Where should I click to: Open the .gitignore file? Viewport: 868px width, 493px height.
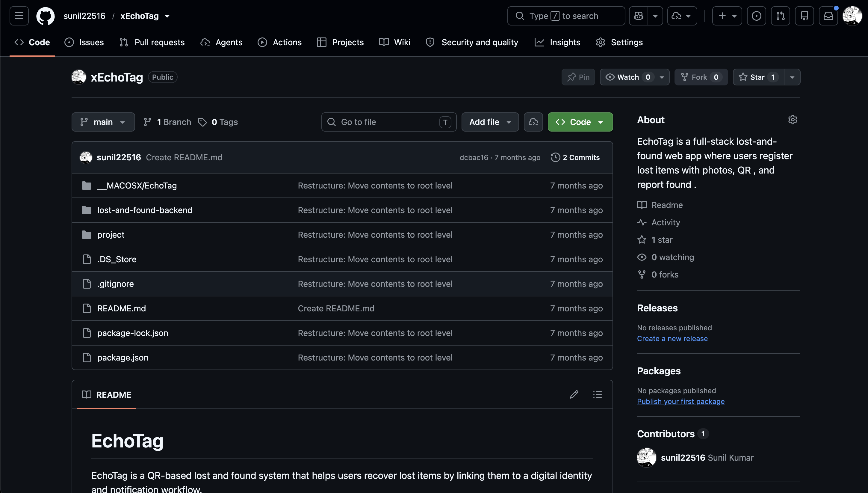[115, 284]
